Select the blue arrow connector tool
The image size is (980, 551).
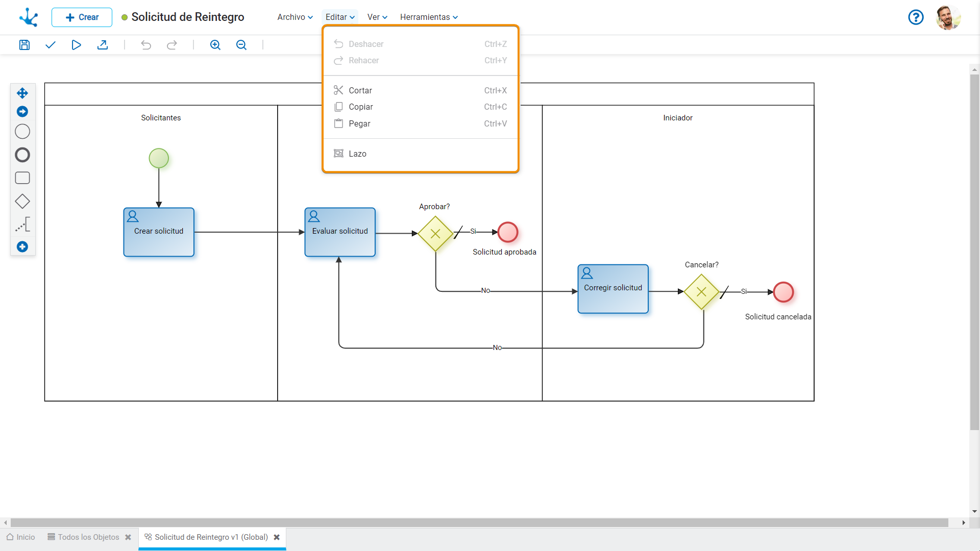click(x=22, y=111)
